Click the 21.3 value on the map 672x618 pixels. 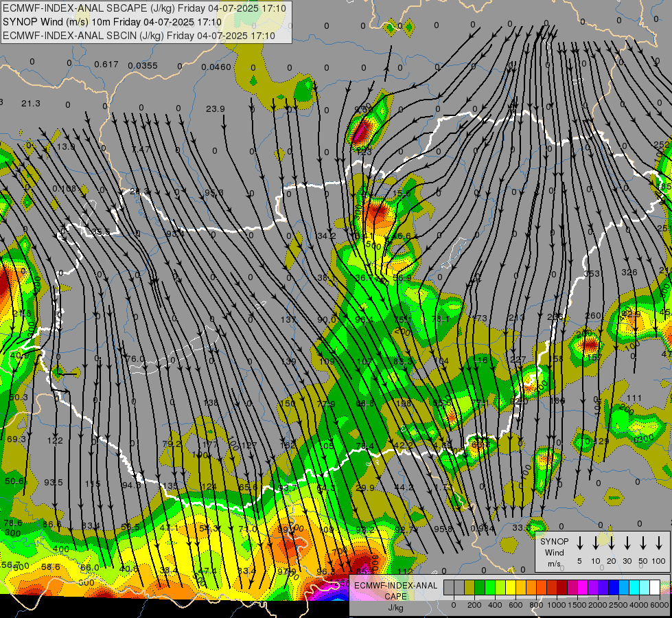click(31, 104)
